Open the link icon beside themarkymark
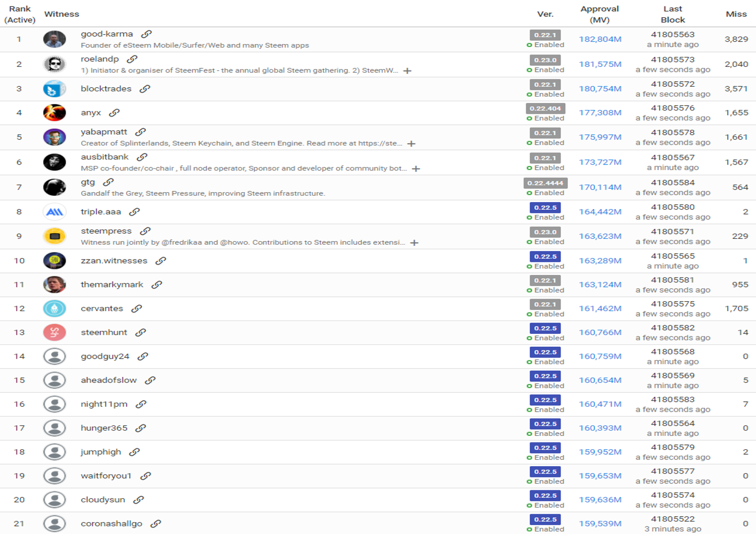This screenshot has width=756, height=534. (157, 284)
